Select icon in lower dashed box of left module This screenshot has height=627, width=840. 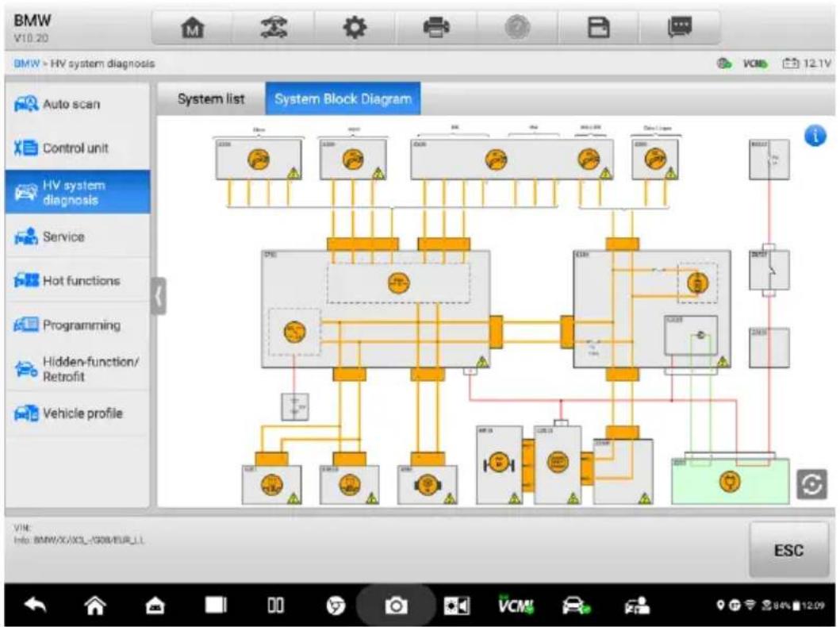click(294, 333)
